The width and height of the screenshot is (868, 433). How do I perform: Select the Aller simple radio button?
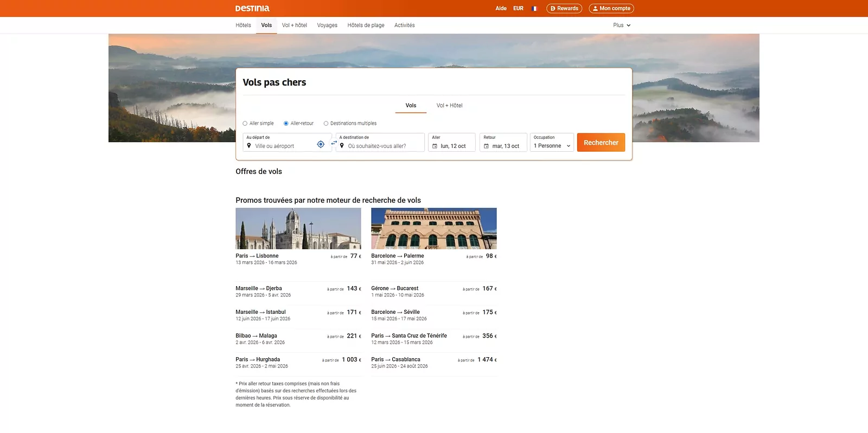(245, 124)
